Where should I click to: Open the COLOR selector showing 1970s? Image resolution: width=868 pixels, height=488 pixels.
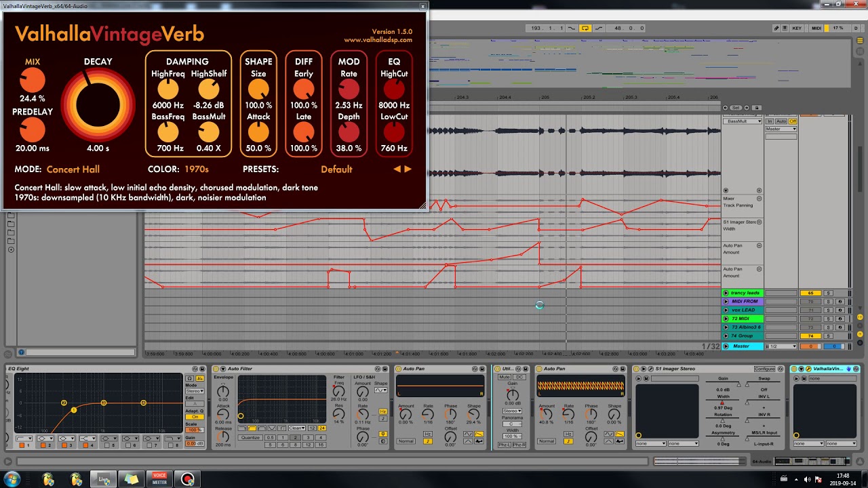tap(197, 169)
